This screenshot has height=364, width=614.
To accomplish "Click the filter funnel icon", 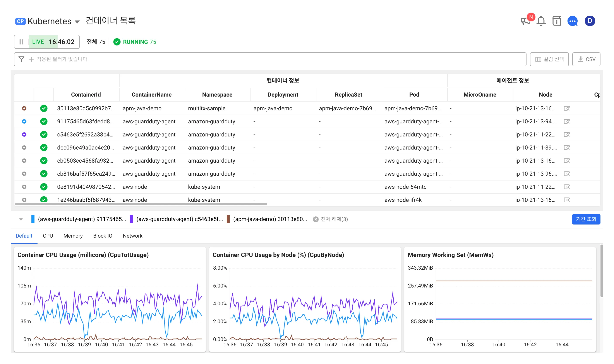I will [x=21, y=59].
